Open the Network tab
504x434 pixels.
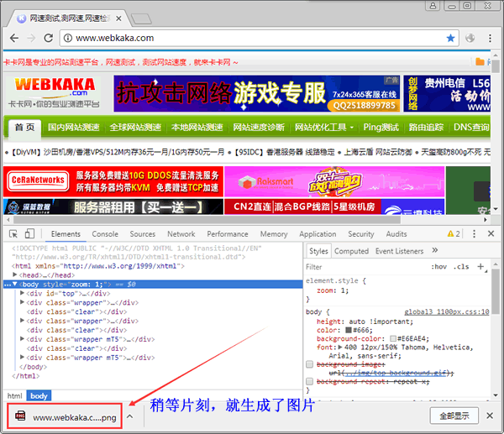[x=181, y=234]
